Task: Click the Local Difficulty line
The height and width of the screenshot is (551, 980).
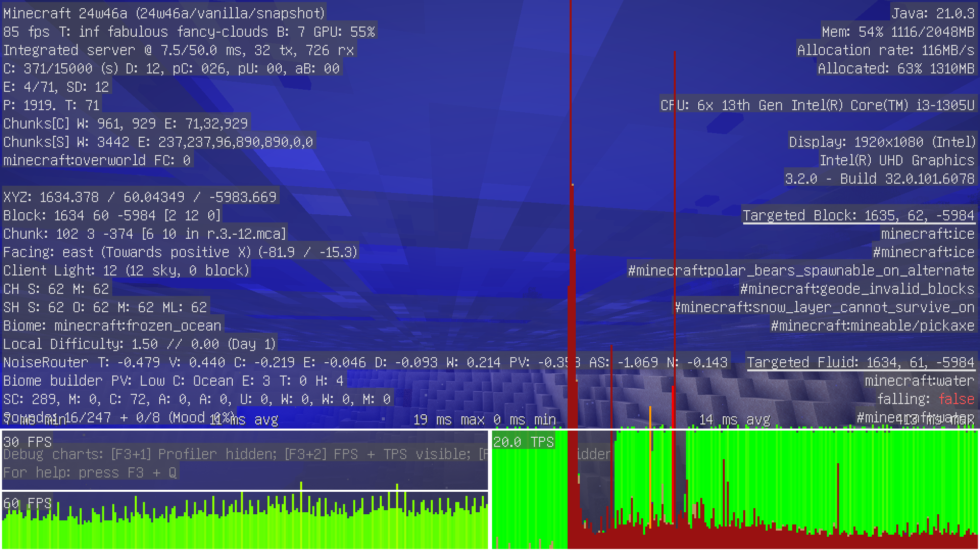Action: point(139,344)
